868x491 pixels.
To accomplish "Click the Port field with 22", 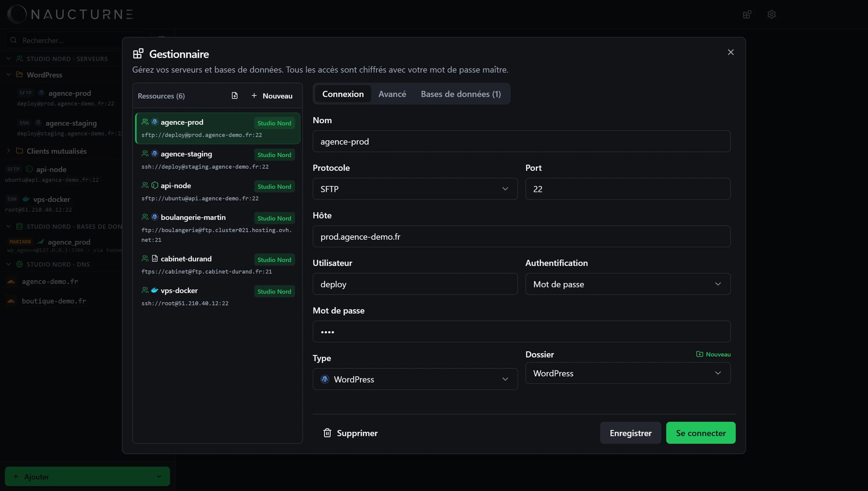I will [x=628, y=189].
